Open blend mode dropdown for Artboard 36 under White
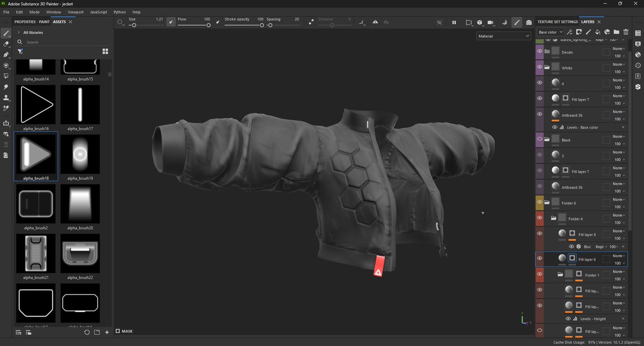 tap(619, 112)
